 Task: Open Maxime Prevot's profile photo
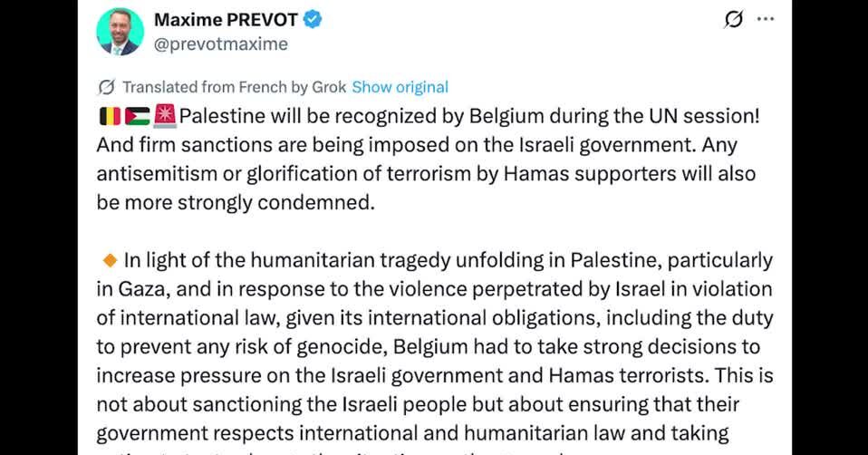click(120, 32)
